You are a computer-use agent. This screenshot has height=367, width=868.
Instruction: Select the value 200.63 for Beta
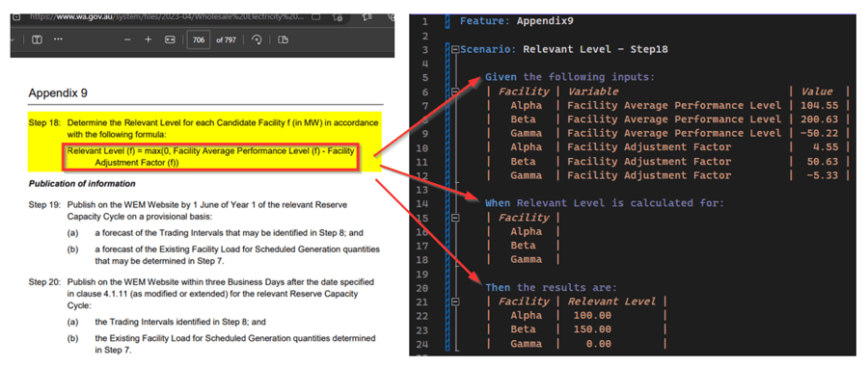[820, 119]
